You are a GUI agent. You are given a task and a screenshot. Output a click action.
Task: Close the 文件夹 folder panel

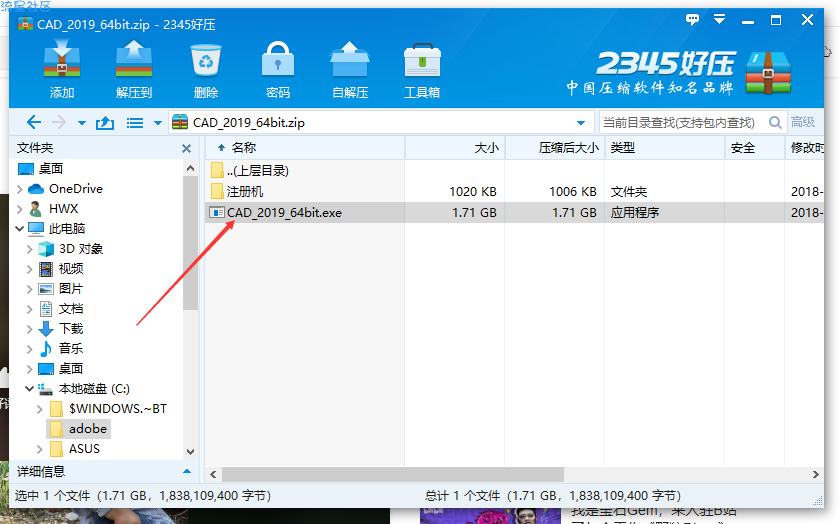pyautogui.click(x=186, y=148)
